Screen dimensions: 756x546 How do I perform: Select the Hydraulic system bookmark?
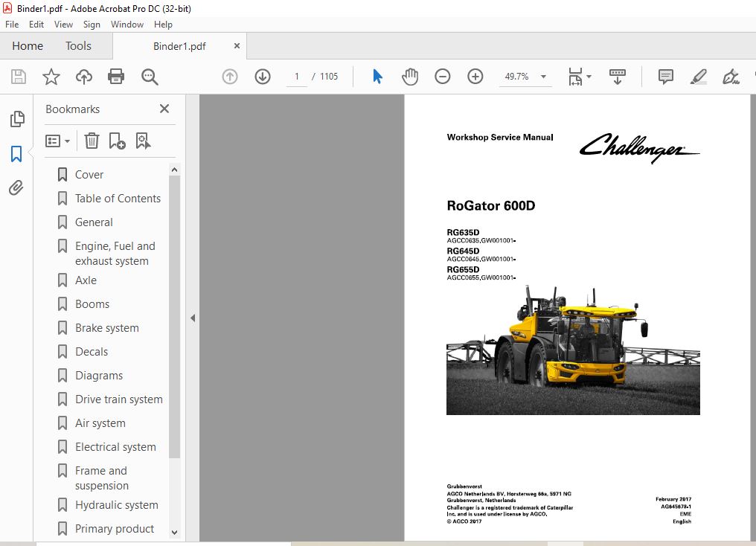point(116,504)
